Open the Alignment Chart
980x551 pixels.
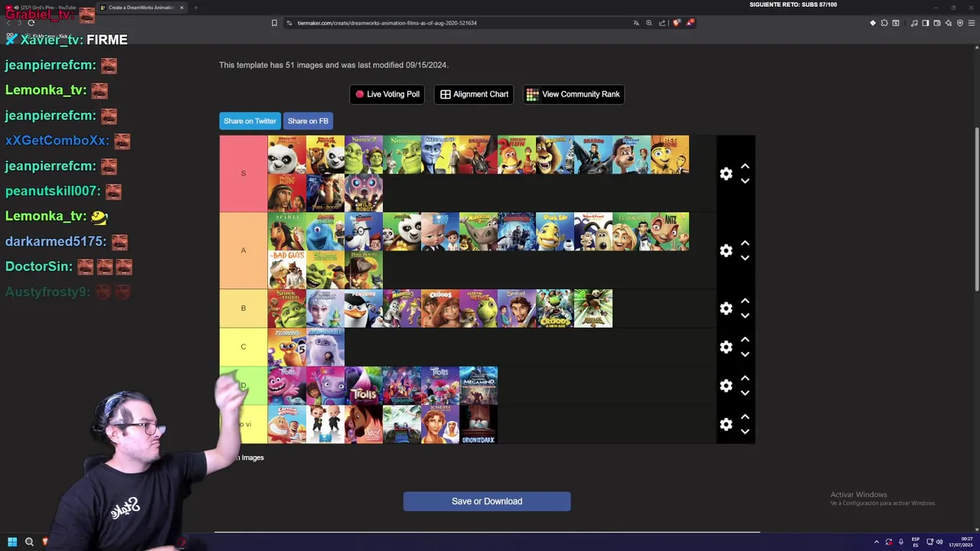(x=474, y=94)
